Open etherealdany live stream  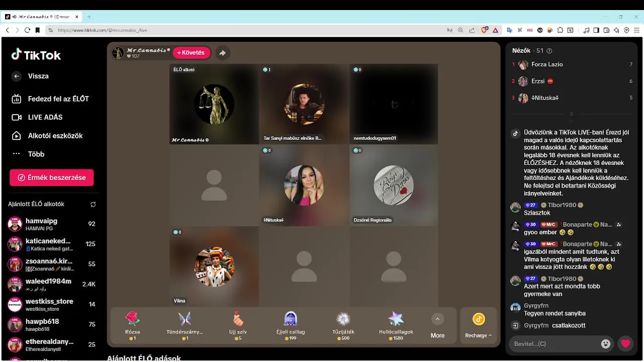coord(51,344)
